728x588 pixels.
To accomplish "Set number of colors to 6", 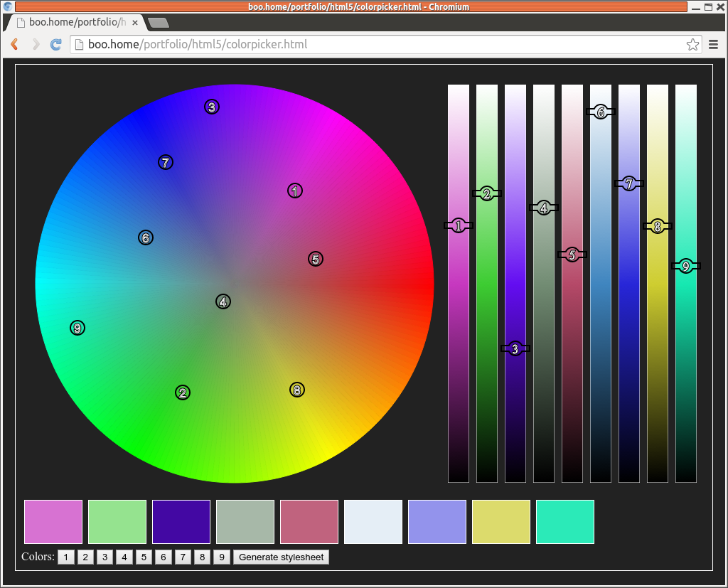I will pyautogui.click(x=164, y=557).
